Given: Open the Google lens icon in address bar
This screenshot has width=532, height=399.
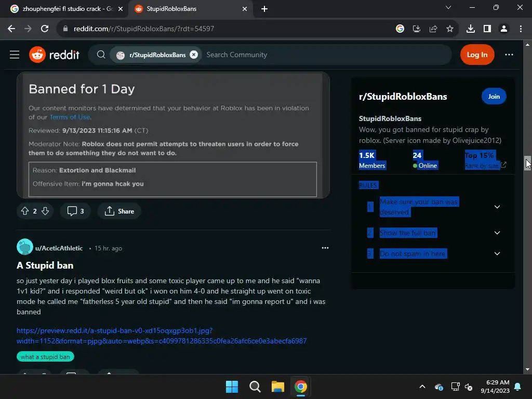Looking at the screenshot, I should [400, 29].
